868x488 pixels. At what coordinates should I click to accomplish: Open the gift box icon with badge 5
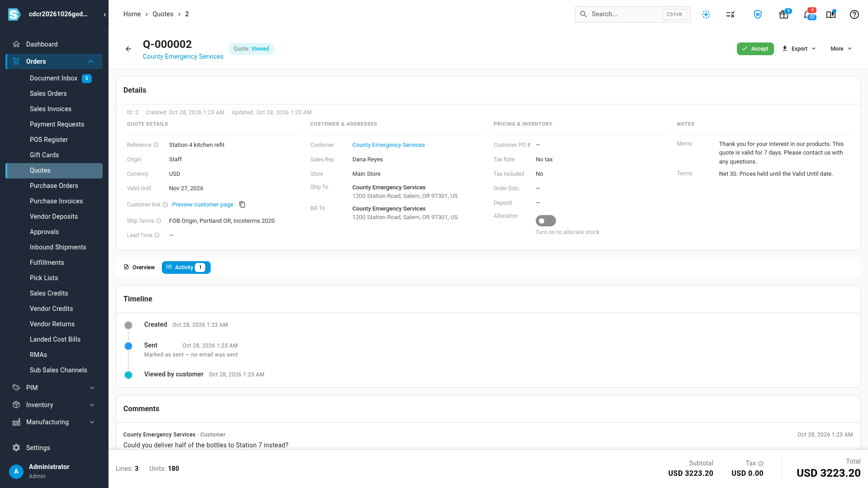click(x=784, y=14)
